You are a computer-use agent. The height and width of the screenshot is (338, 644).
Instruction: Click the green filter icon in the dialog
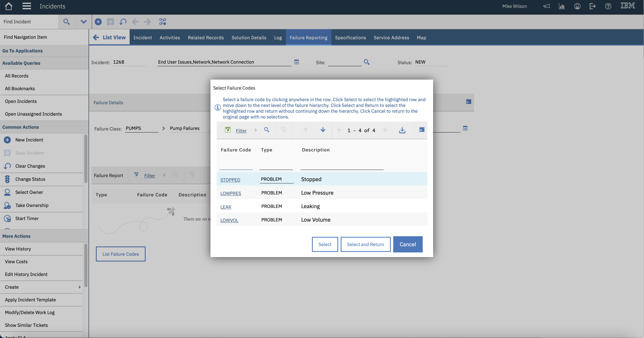[x=228, y=130]
